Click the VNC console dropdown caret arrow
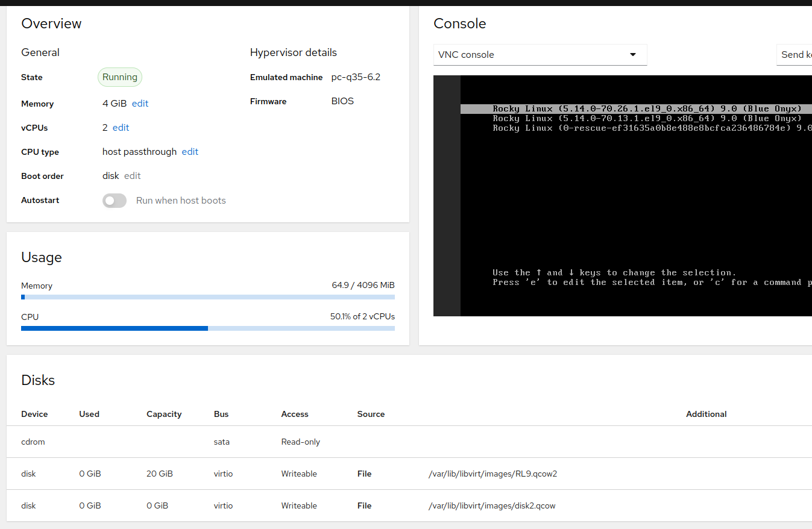The height and width of the screenshot is (529, 812). (633, 55)
